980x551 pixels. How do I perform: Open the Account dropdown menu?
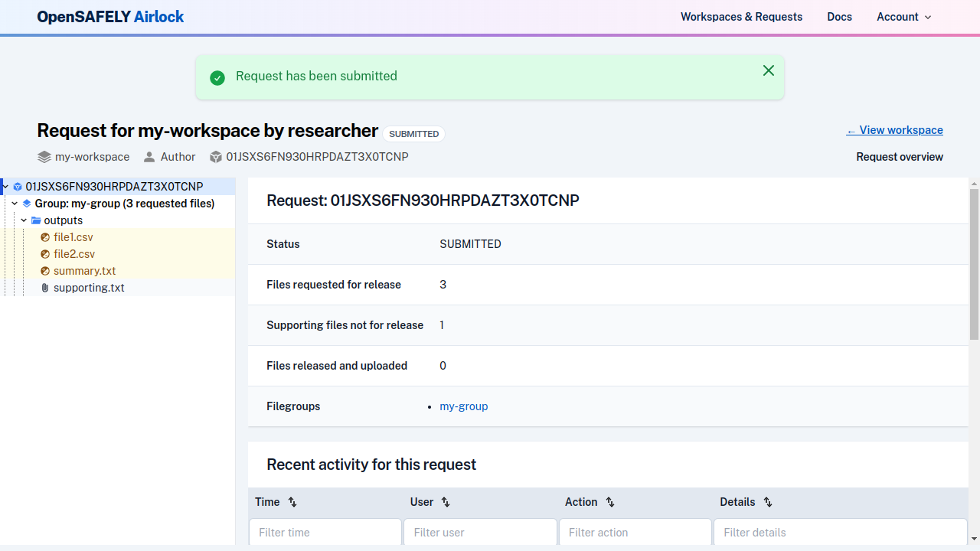(903, 17)
